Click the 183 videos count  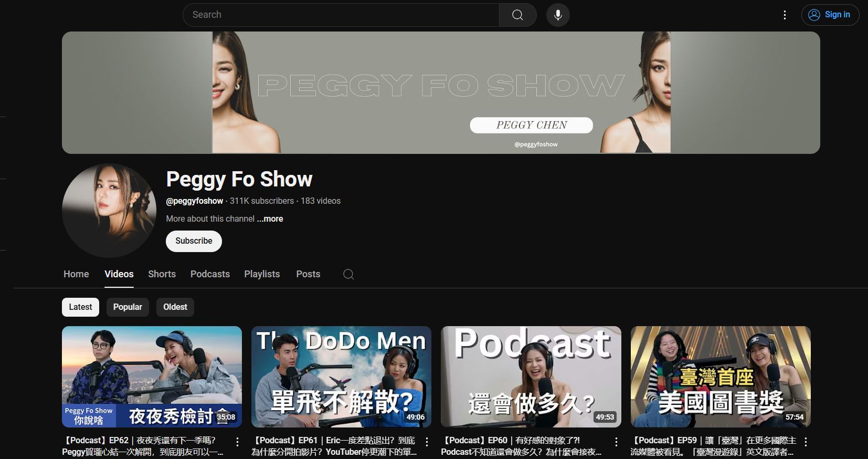(x=321, y=201)
